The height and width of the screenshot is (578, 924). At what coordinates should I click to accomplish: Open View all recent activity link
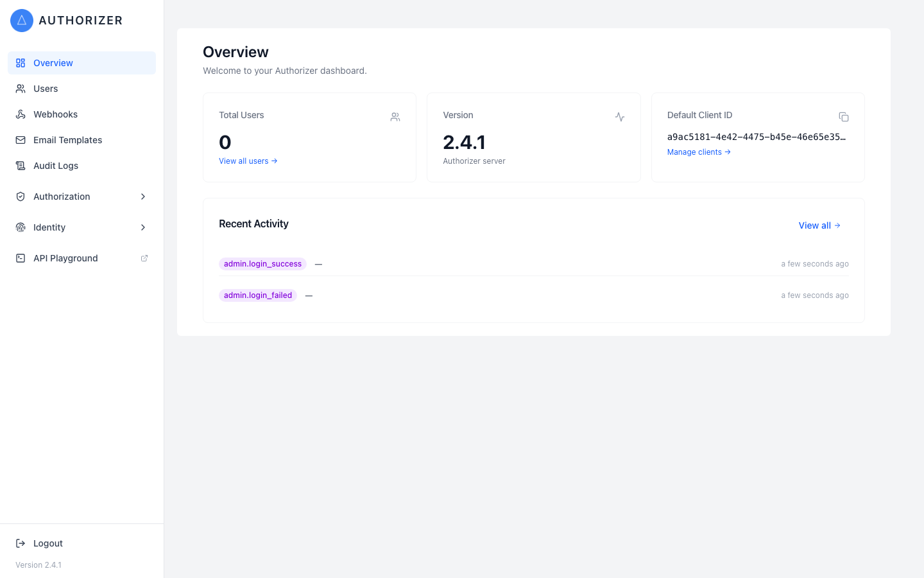coord(819,225)
